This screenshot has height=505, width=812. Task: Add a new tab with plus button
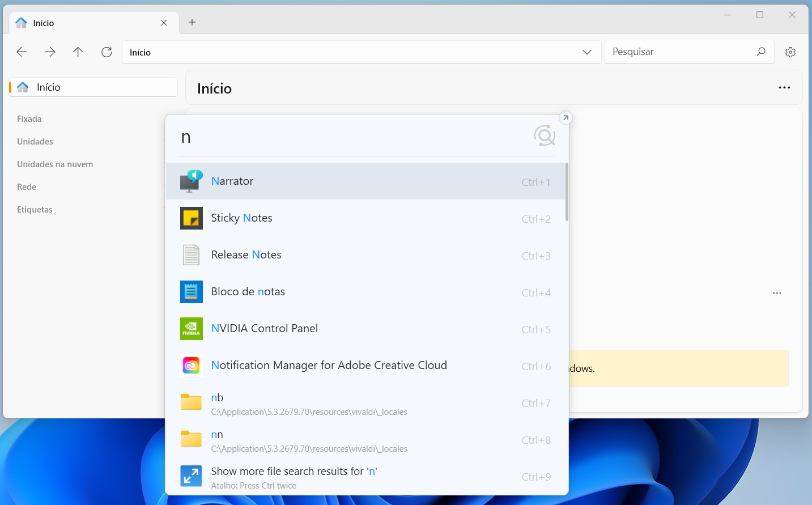point(192,22)
